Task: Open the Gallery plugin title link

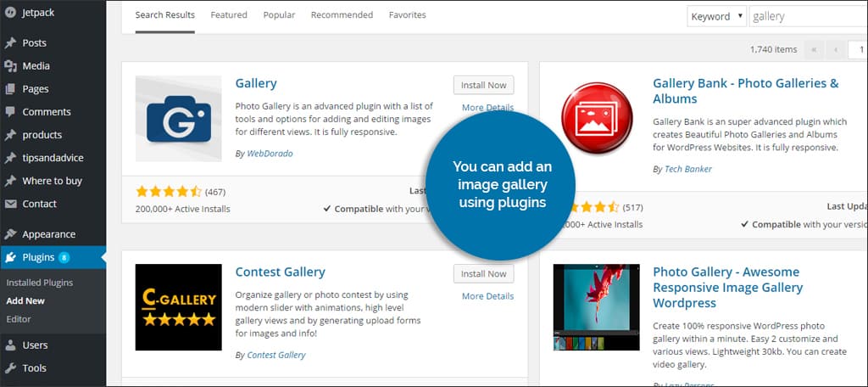Action: tap(256, 84)
